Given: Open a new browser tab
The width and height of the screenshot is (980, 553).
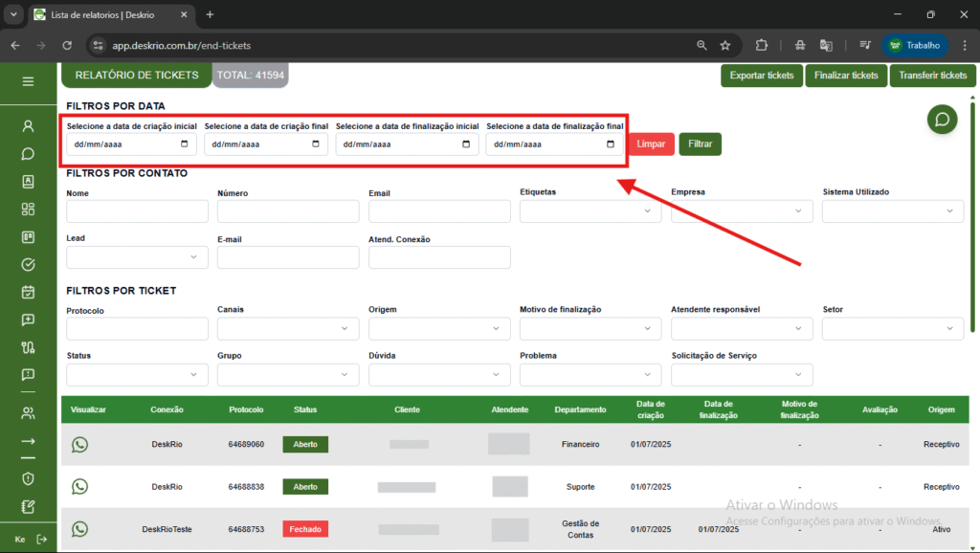Looking at the screenshot, I should click(x=210, y=14).
